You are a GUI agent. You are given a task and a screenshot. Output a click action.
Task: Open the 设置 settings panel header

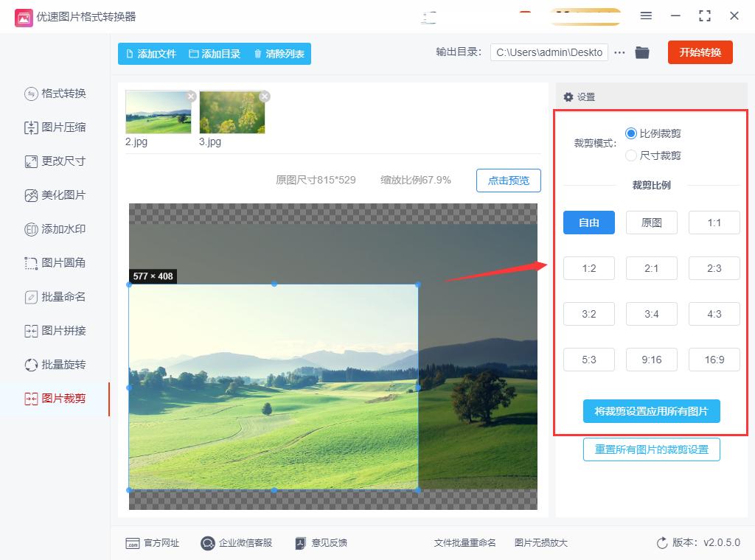pyautogui.click(x=583, y=96)
